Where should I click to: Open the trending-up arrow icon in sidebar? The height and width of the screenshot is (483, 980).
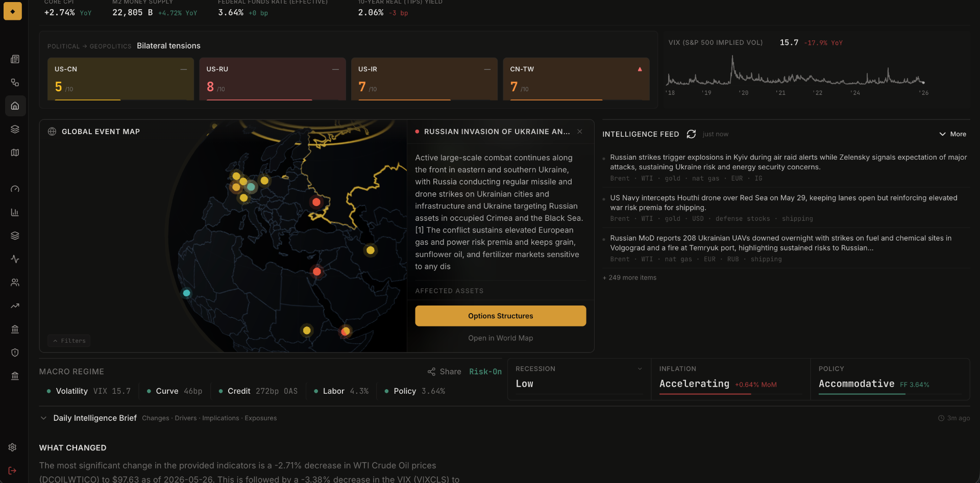[x=15, y=306]
